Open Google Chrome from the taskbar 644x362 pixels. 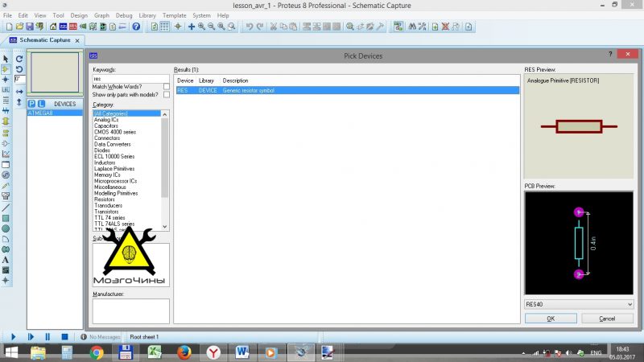click(97, 352)
